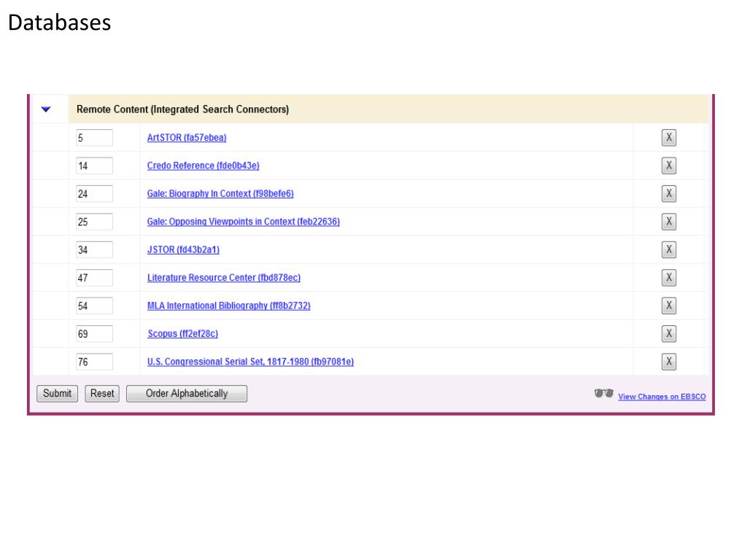Remove Gale: Biography In Context X button
Viewport: 747px width, 560px height.
pos(669,194)
